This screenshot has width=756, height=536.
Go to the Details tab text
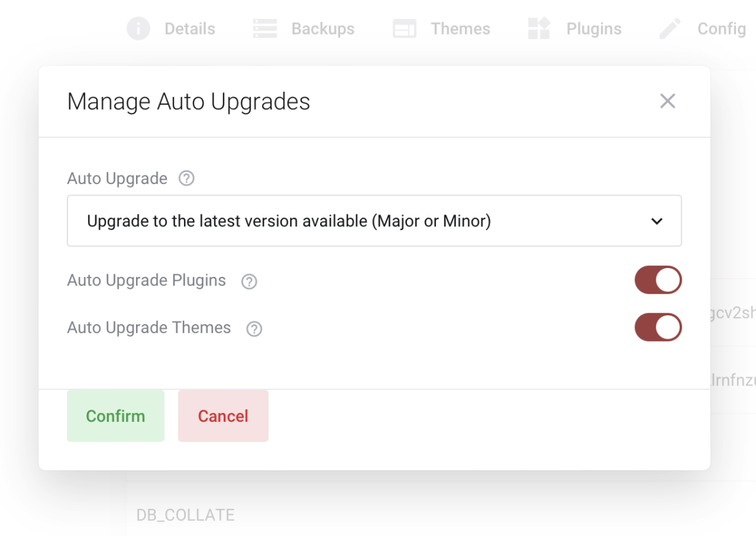pyautogui.click(x=190, y=29)
